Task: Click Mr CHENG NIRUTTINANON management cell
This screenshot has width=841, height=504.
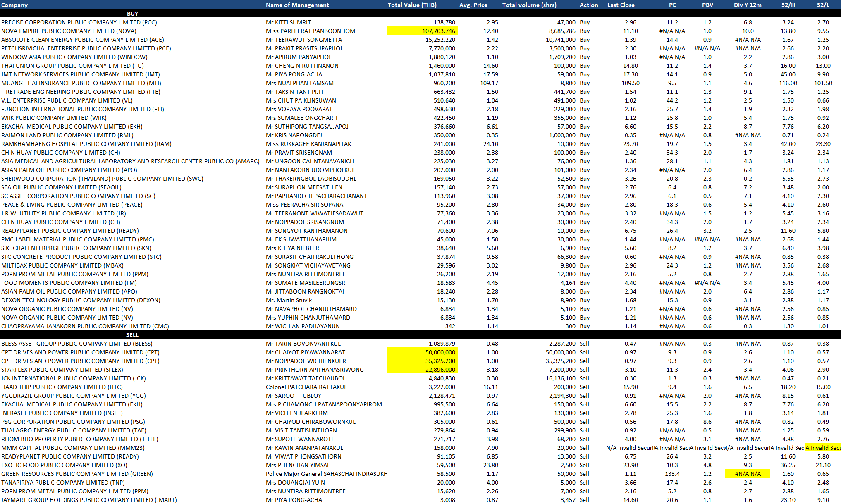Action: pos(302,66)
